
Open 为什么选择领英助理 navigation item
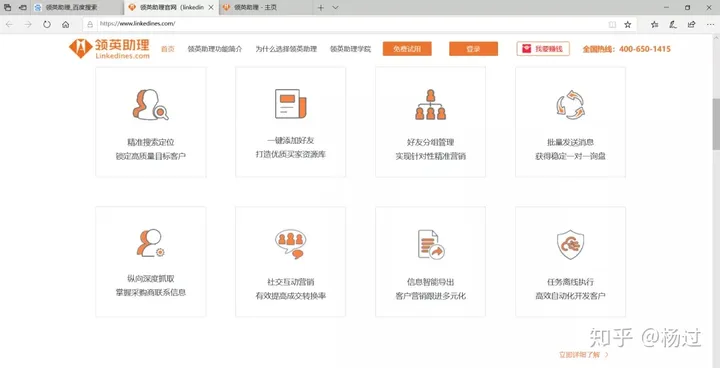click(286, 49)
